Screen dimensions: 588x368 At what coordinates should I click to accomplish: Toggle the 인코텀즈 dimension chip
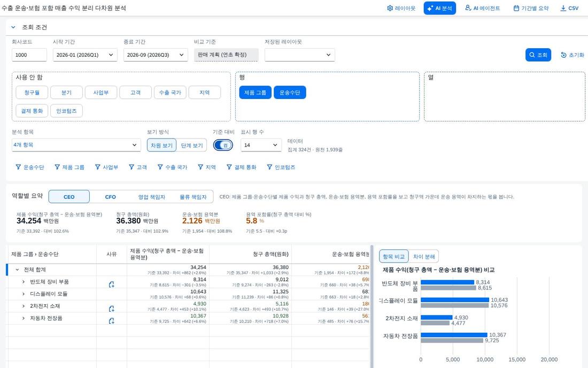point(66,111)
